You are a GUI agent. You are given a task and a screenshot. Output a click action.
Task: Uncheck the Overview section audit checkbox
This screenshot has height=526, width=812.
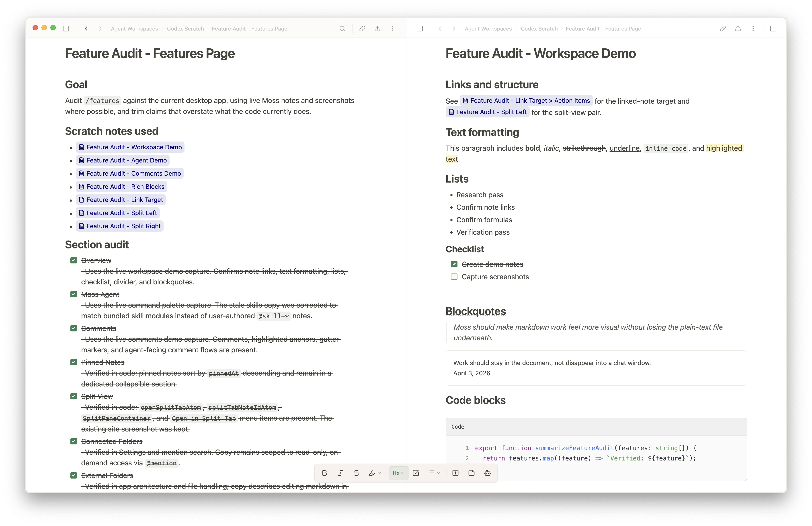74,260
